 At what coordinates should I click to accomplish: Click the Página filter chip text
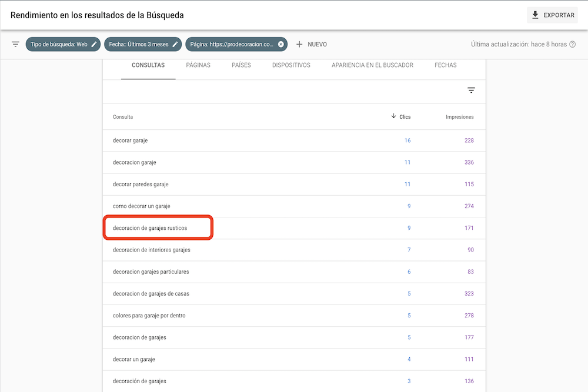[231, 44]
